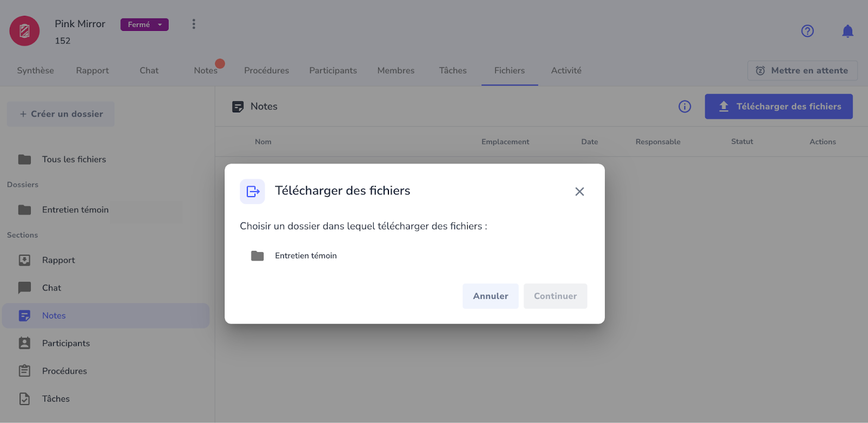Click the info icon beside Télécharger des fichiers
The width and height of the screenshot is (868, 423).
tap(685, 106)
